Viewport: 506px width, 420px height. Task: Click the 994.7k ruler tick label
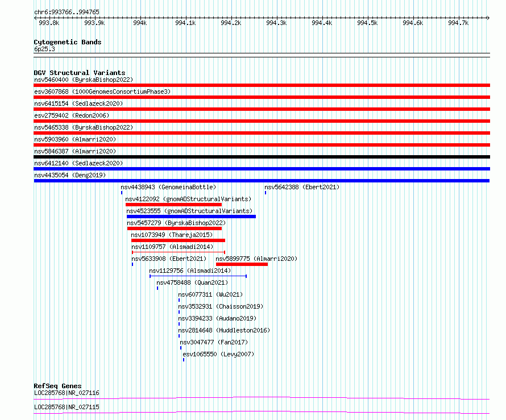[458, 23]
